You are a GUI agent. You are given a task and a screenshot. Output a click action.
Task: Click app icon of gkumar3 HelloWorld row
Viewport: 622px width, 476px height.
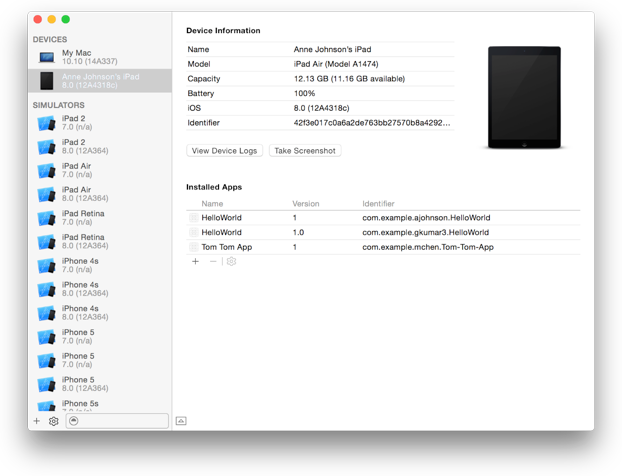(x=194, y=232)
